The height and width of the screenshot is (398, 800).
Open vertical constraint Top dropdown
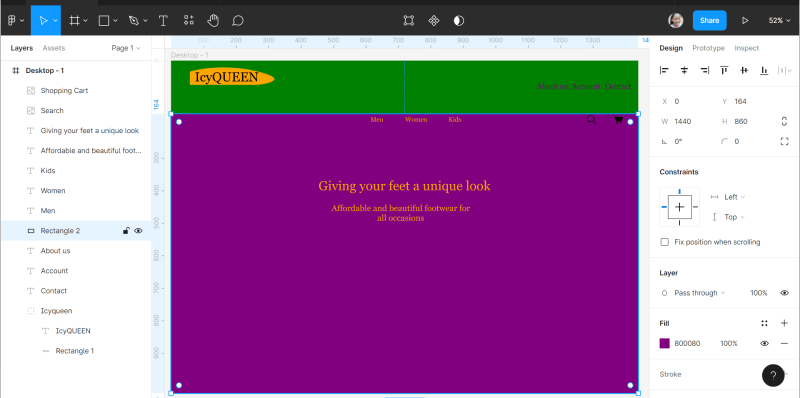coord(734,217)
